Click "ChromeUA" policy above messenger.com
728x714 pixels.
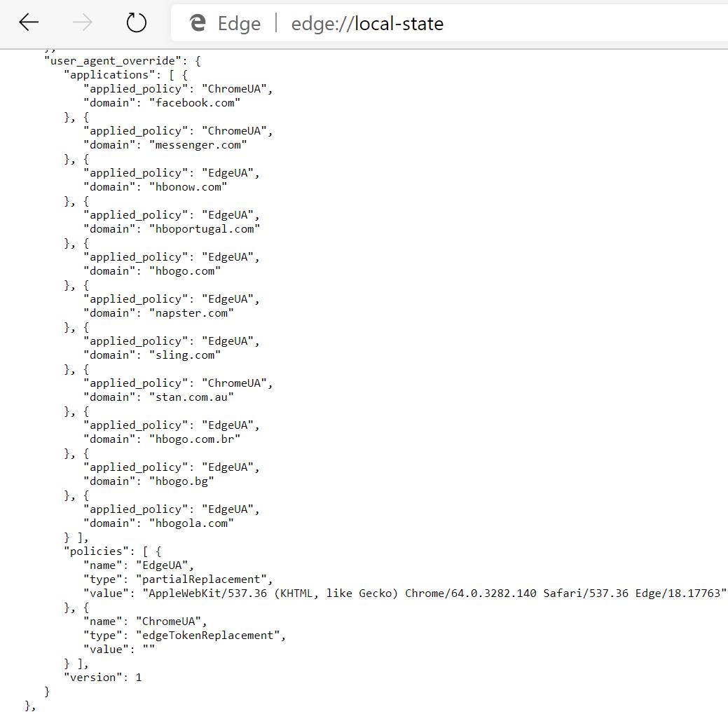pyautogui.click(x=234, y=131)
